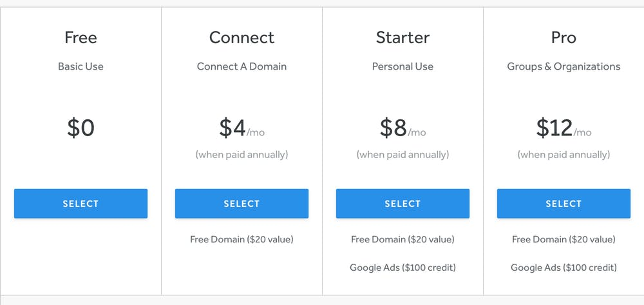This screenshot has width=644, height=305.
Task: Click the Connect plan title
Action: 241,37
